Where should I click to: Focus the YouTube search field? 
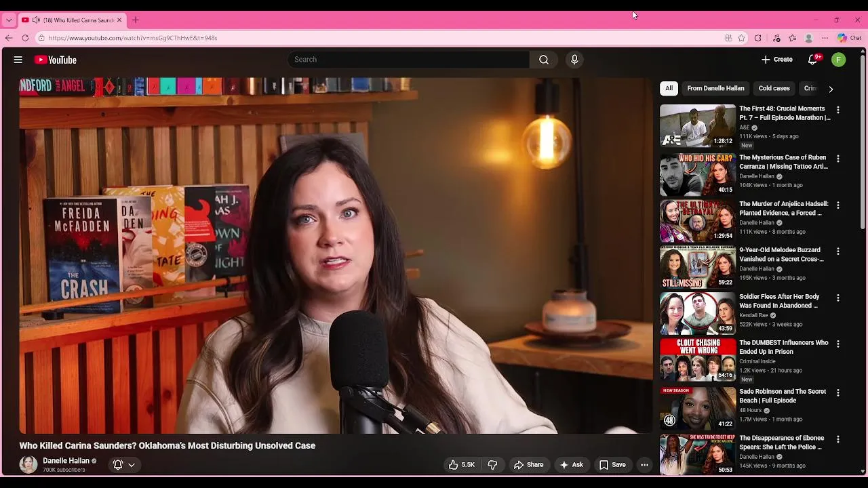point(408,60)
